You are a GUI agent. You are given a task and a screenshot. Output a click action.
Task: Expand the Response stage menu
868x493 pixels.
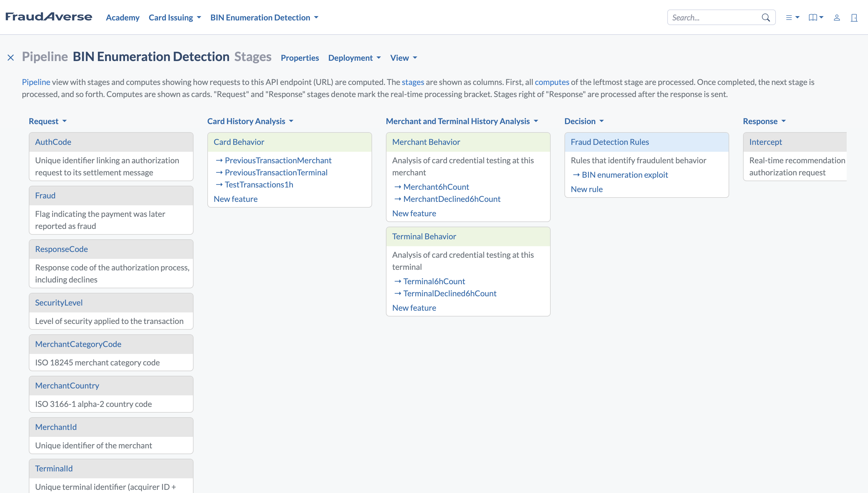point(764,121)
